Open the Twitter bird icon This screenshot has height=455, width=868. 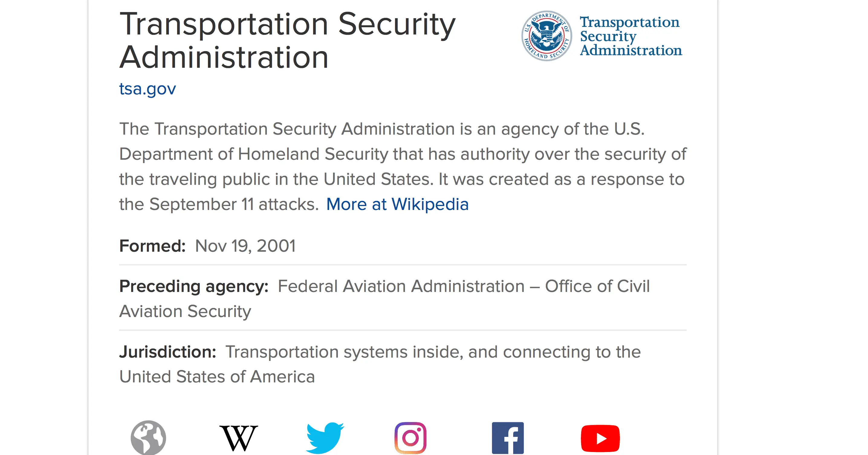coord(325,438)
